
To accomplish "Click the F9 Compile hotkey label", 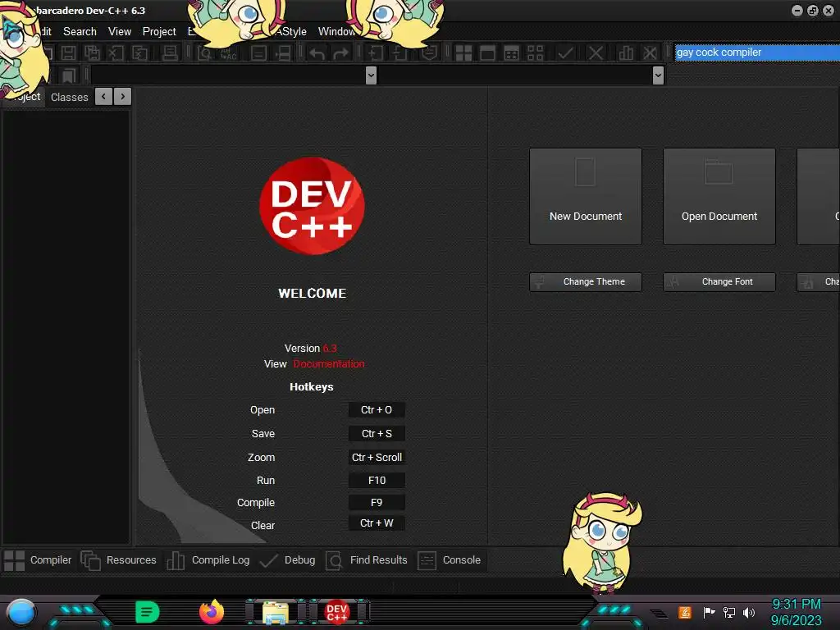I will point(377,502).
